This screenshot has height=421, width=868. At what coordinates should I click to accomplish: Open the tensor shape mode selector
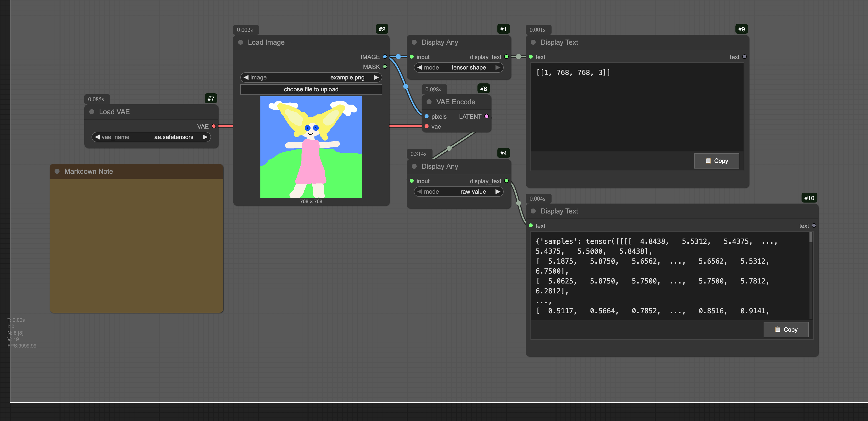pyautogui.click(x=459, y=68)
